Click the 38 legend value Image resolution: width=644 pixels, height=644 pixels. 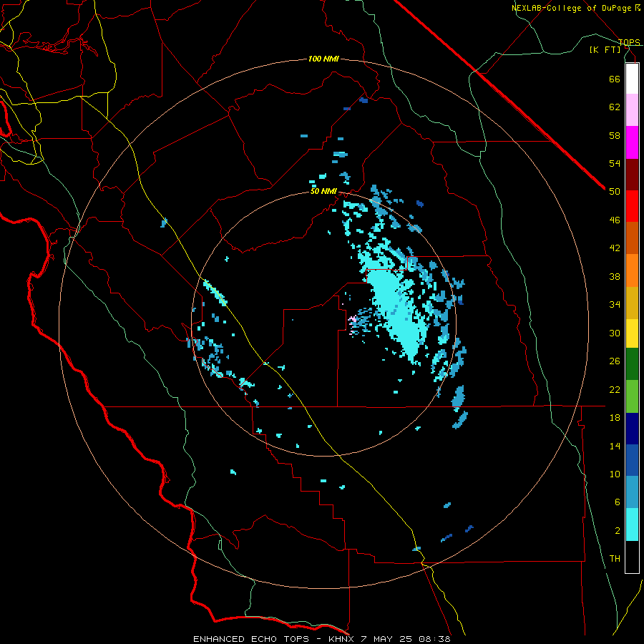615,276
